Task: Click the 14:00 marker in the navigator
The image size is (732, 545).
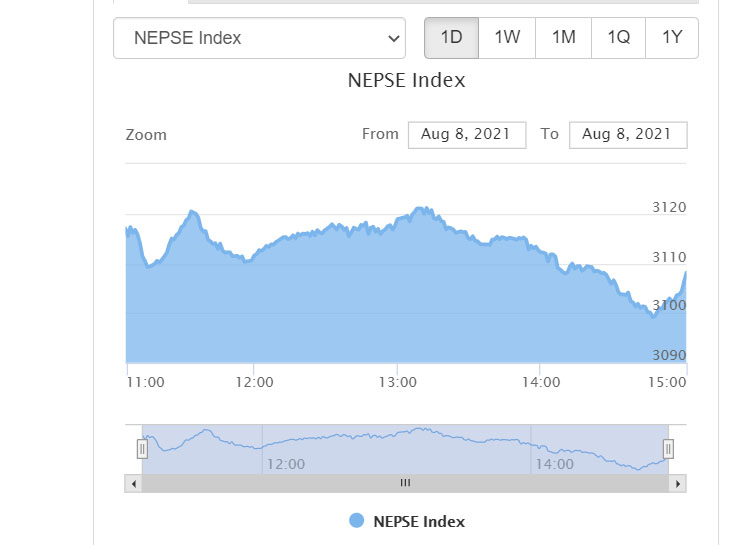Action: click(x=555, y=464)
